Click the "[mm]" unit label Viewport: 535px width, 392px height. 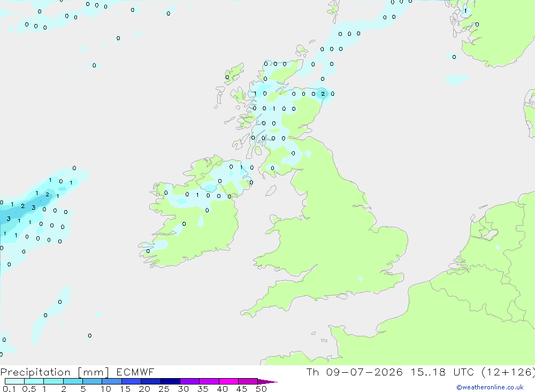pyautogui.click(x=93, y=372)
